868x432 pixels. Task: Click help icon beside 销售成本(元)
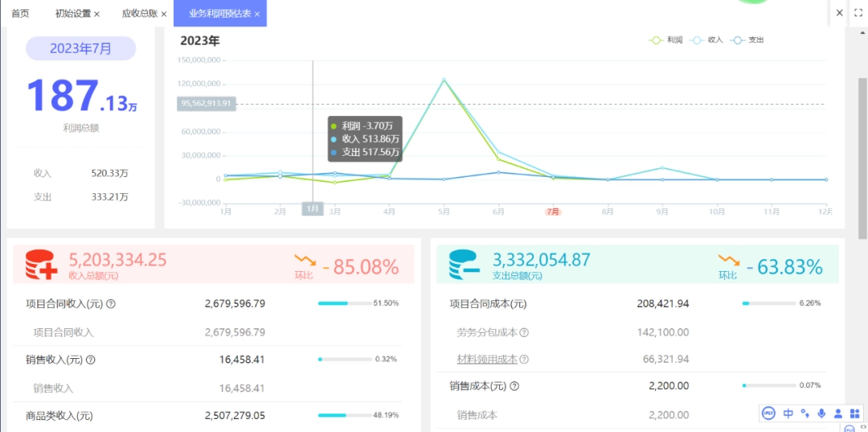coord(514,386)
